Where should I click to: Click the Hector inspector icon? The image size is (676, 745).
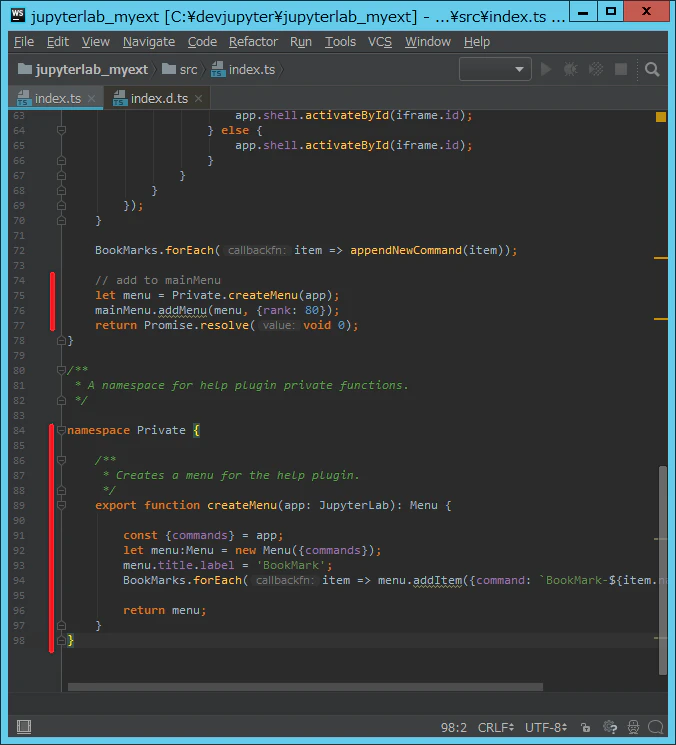[633, 727]
